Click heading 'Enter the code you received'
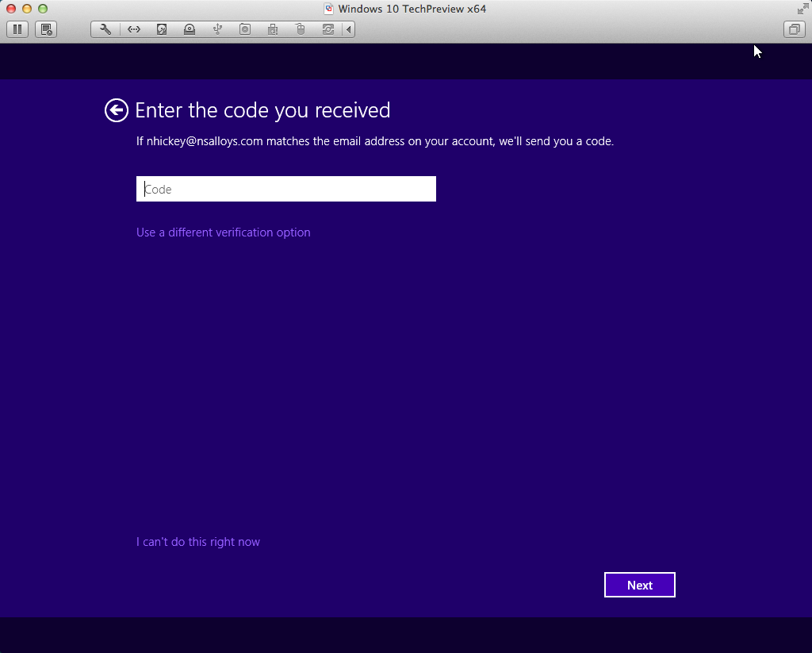 [262, 110]
